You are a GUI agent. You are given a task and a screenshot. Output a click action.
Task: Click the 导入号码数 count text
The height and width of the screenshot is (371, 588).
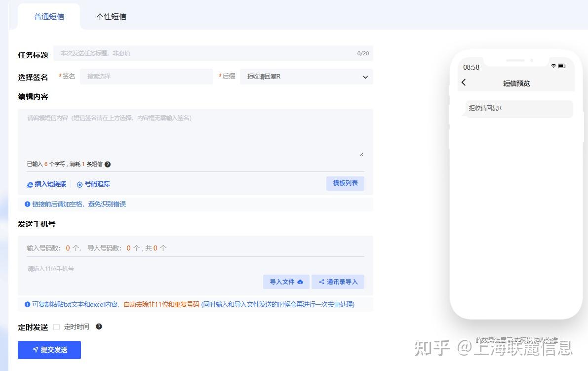(x=114, y=248)
